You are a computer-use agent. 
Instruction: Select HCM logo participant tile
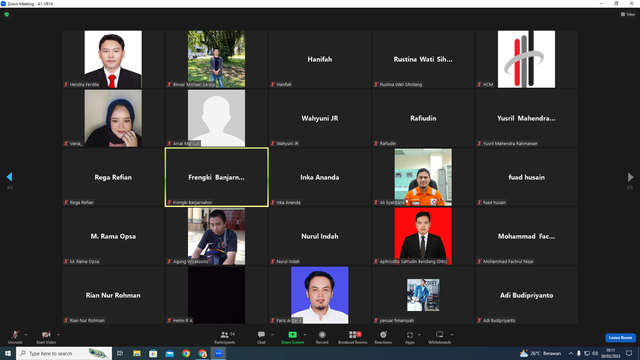click(x=526, y=59)
